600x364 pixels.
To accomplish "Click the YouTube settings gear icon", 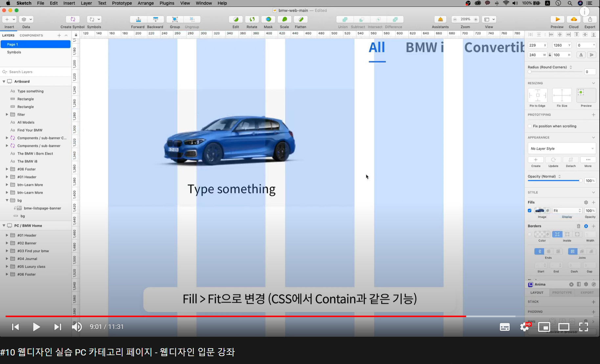I will tap(524, 327).
